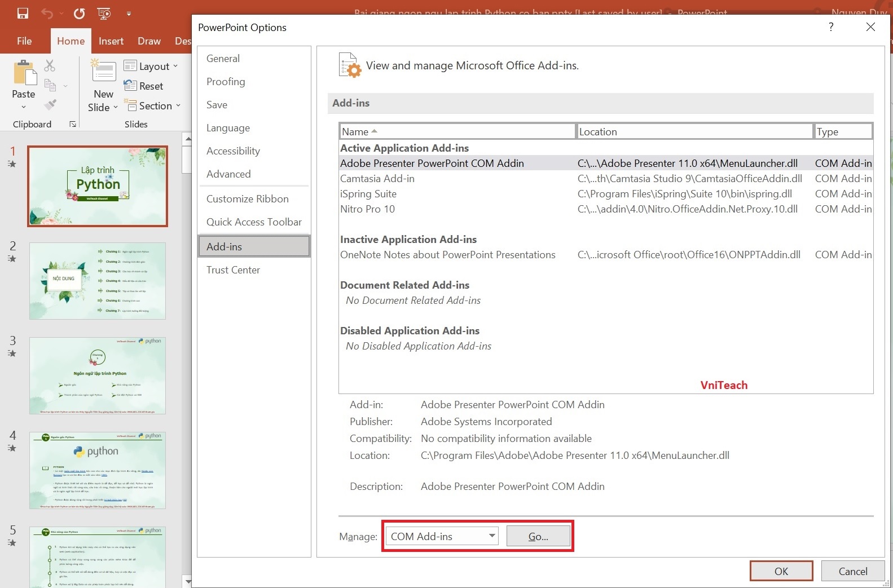Select Camtasia Add-in row in list
Screen dimensions: 893x588
click(377, 179)
